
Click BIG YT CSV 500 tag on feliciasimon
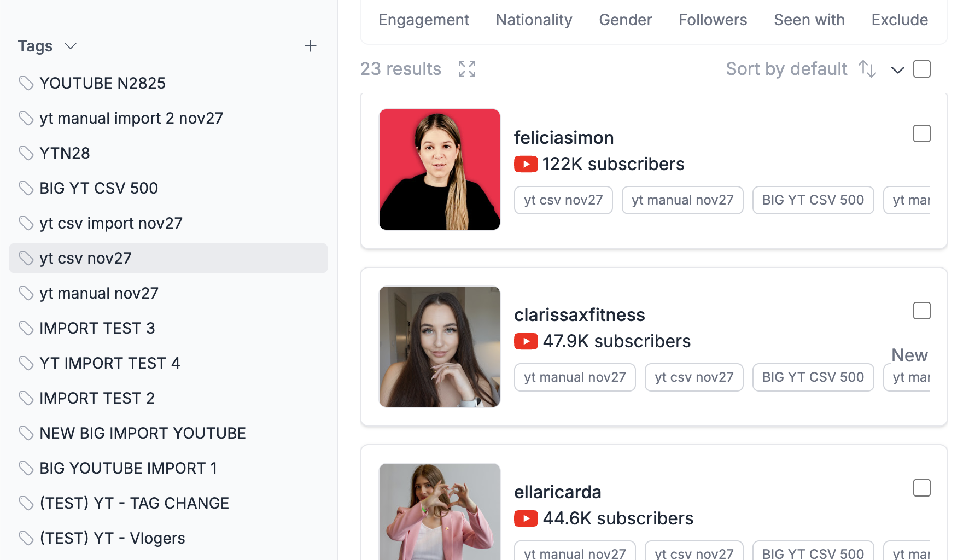[813, 200]
